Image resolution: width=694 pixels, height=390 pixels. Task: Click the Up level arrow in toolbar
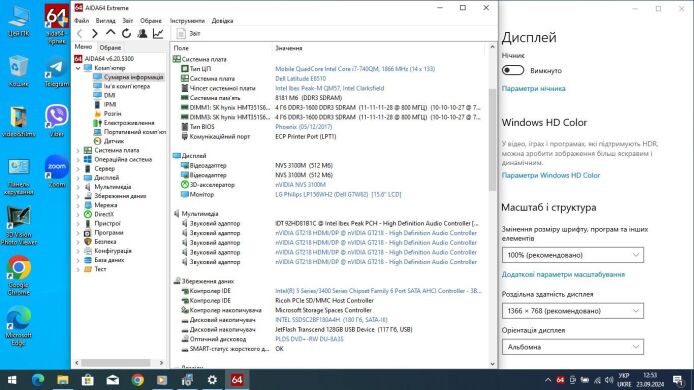(111, 33)
